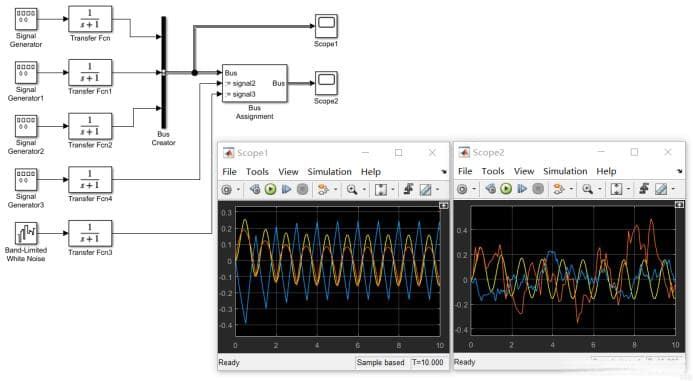Select the top Signal Generator block
This screenshot has width=693, height=381.
26,19
